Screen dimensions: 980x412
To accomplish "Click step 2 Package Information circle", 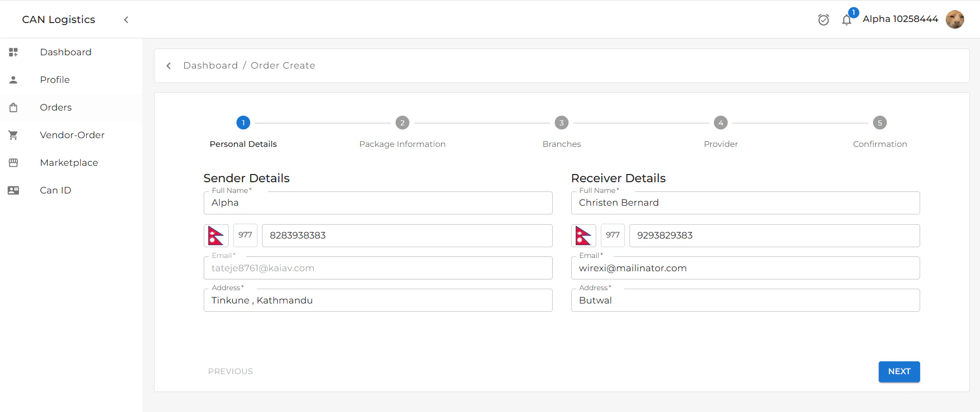I will coord(402,123).
